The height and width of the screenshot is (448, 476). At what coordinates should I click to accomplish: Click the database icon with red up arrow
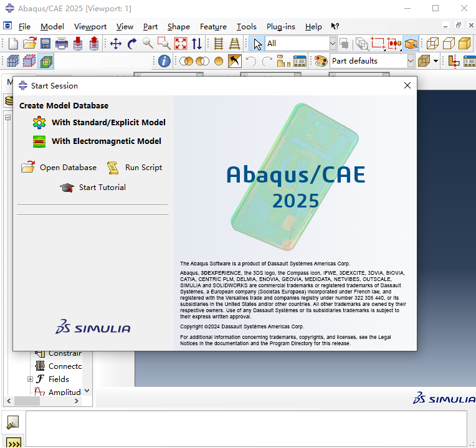pos(94,44)
